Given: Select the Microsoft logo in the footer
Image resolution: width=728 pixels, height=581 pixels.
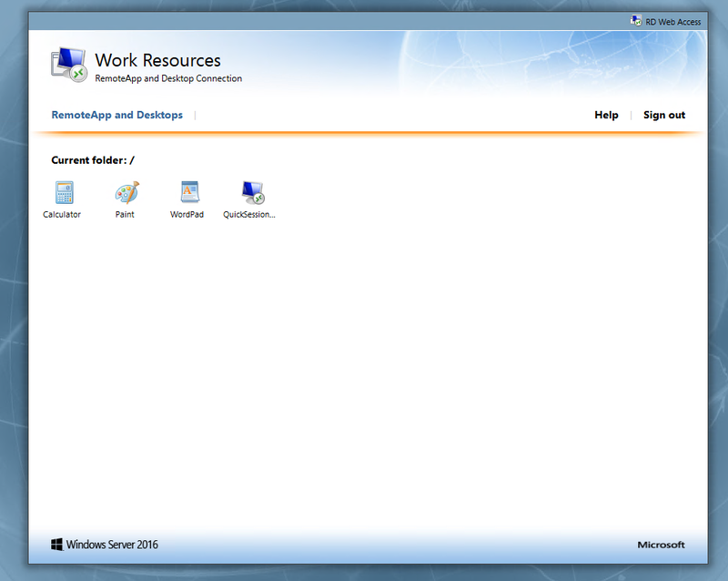Looking at the screenshot, I should 661,544.
